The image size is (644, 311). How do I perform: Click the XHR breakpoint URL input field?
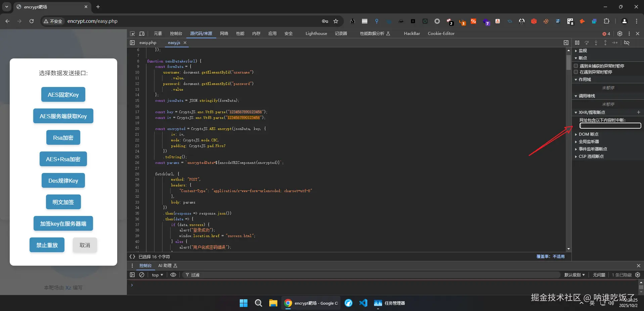[x=610, y=126]
